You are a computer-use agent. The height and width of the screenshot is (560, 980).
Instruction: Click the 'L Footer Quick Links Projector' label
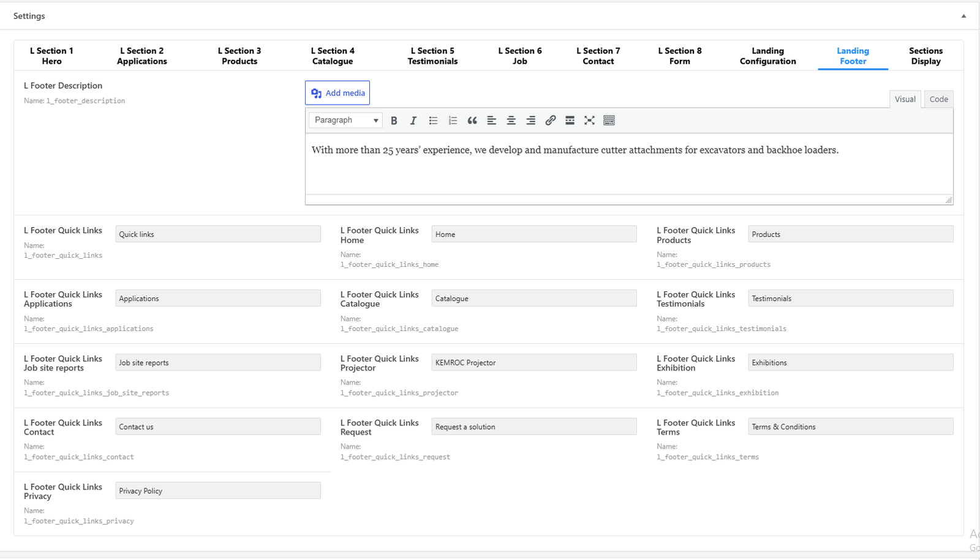[380, 364]
